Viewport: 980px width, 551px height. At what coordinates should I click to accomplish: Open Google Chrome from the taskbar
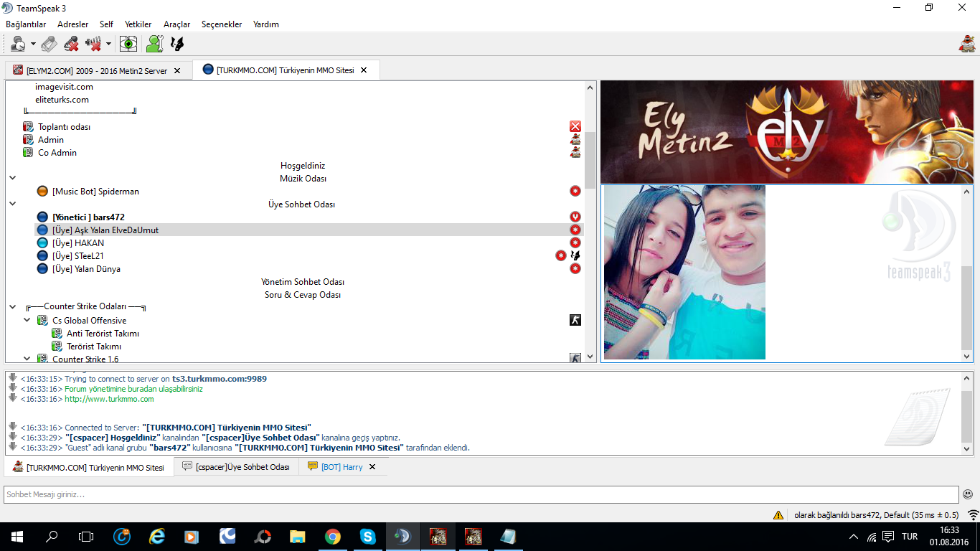(333, 536)
